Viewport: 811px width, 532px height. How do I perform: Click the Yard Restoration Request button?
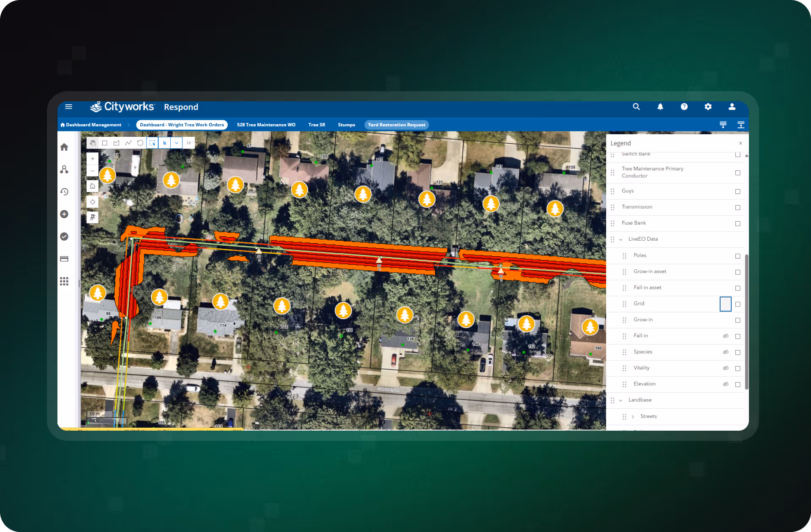396,125
